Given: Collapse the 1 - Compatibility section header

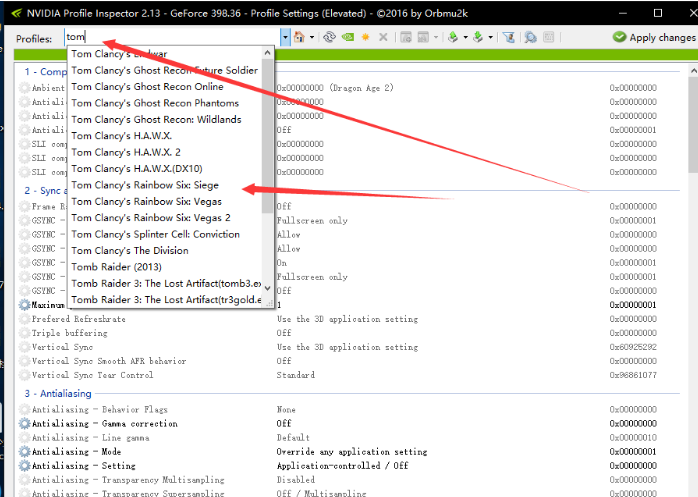Looking at the screenshot, I should (x=45, y=71).
